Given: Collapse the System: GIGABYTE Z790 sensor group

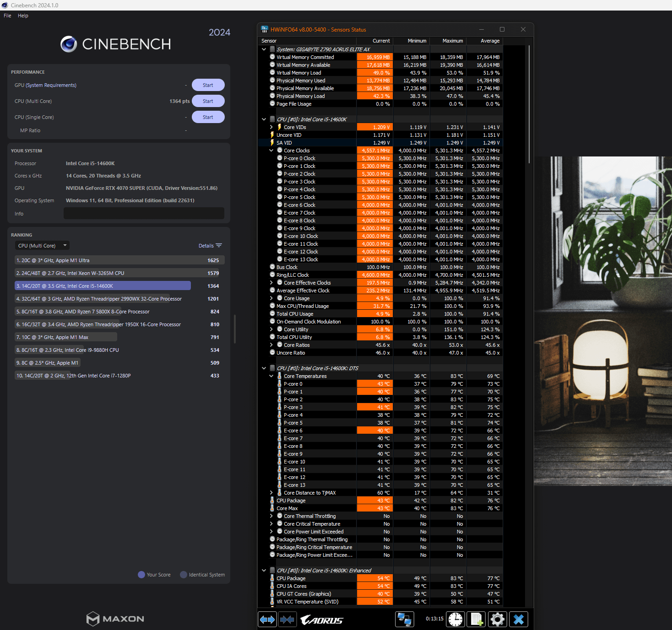Looking at the screenshot, I should [x=264, y=49].
